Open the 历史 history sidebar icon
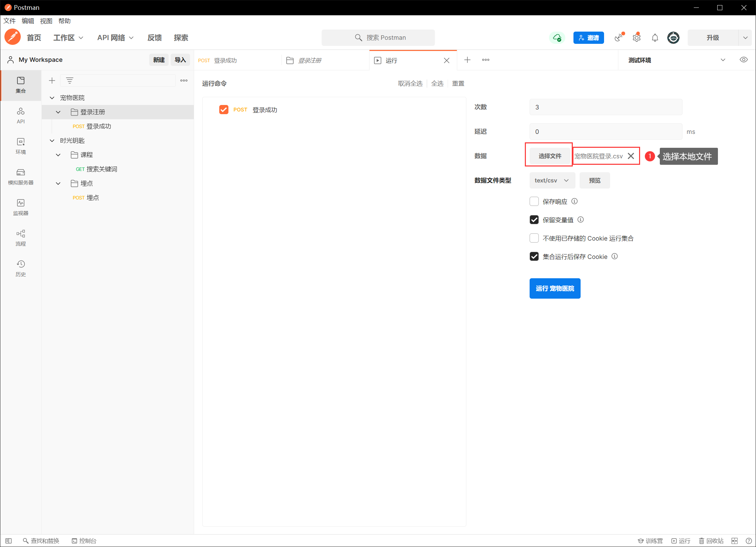The height and width of the screenshot is (547, 756). (x=21, y=268)
